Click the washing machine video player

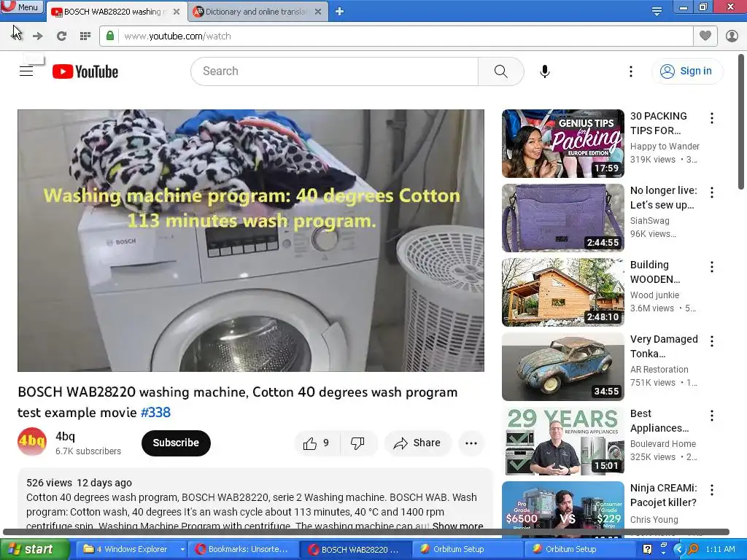[x=251, y=241]
